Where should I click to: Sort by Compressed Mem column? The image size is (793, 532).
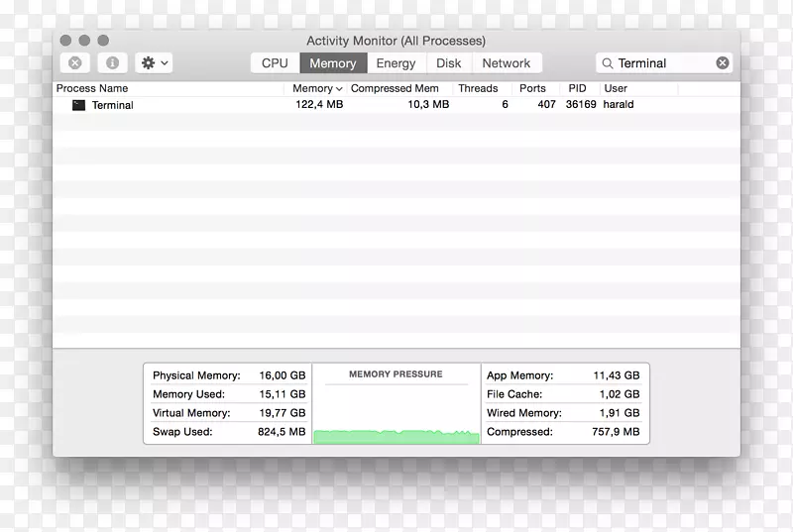(399, 88)
